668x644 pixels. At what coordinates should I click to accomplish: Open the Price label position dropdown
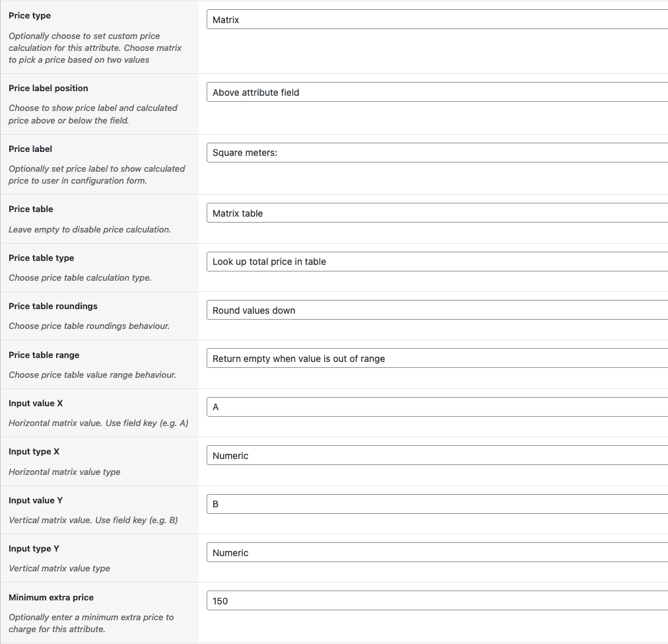(x=437, y=92)
